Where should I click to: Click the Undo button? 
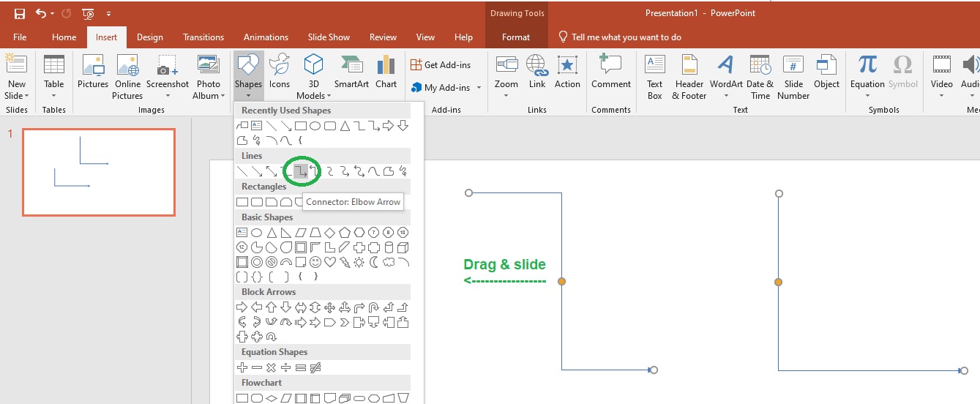point(41,13)
